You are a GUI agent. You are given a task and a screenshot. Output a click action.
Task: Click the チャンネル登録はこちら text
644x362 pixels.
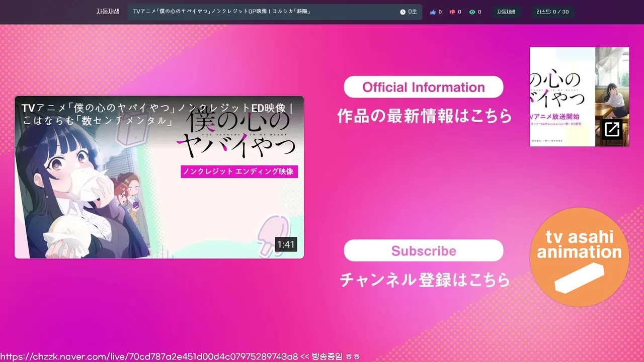pyautogui.click(x=424, y=280)
